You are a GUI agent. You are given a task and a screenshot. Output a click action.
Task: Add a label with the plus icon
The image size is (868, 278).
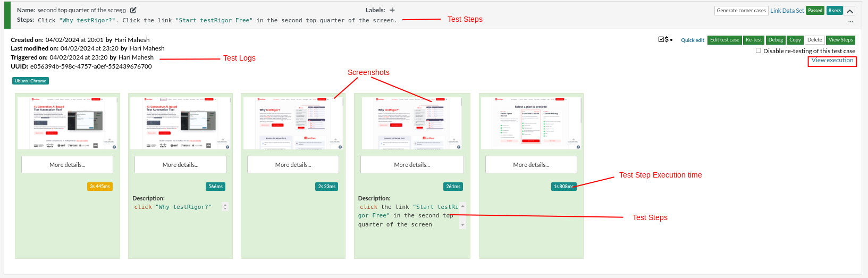point(392,10)
